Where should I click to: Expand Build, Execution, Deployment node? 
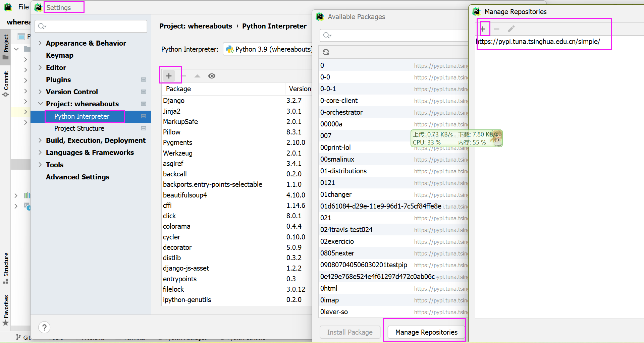[40, 140]
